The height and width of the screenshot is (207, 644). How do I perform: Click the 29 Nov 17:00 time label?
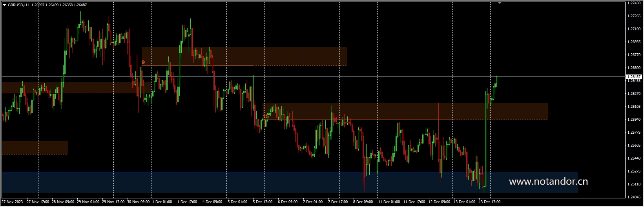(x=113, y=202)
